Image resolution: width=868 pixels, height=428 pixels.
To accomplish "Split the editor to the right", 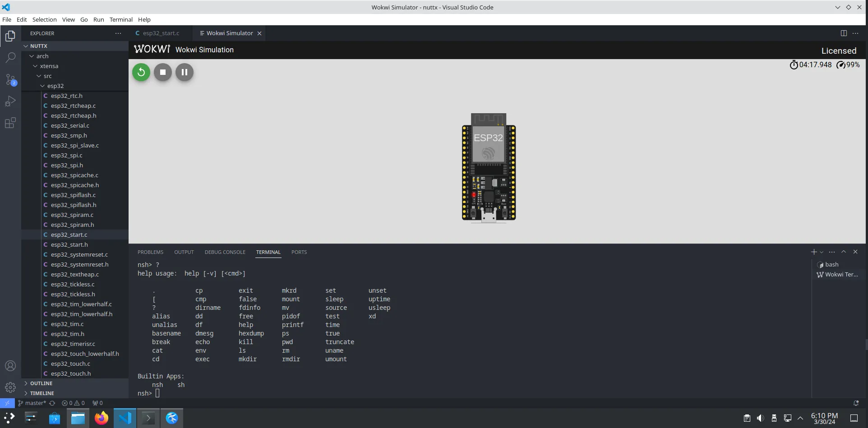I will pos(843,33).
